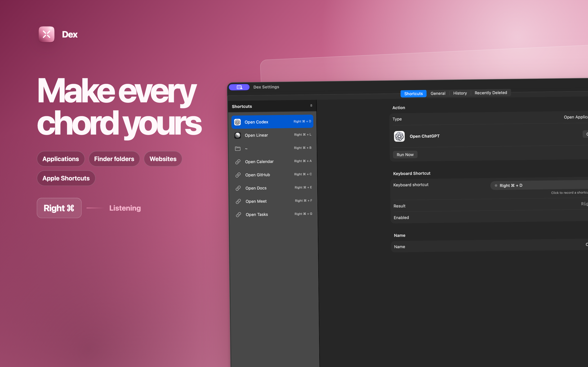Viewport: 588px width, 367px height.
Task: Click the Apple Shortcuts pill
Action: tap(66, 178)
